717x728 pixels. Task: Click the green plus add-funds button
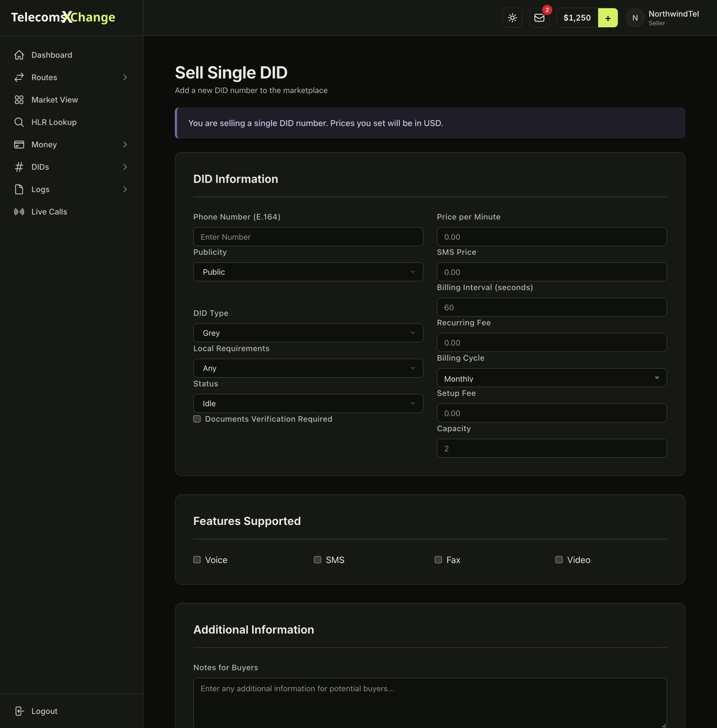click(x=608, y=18)
